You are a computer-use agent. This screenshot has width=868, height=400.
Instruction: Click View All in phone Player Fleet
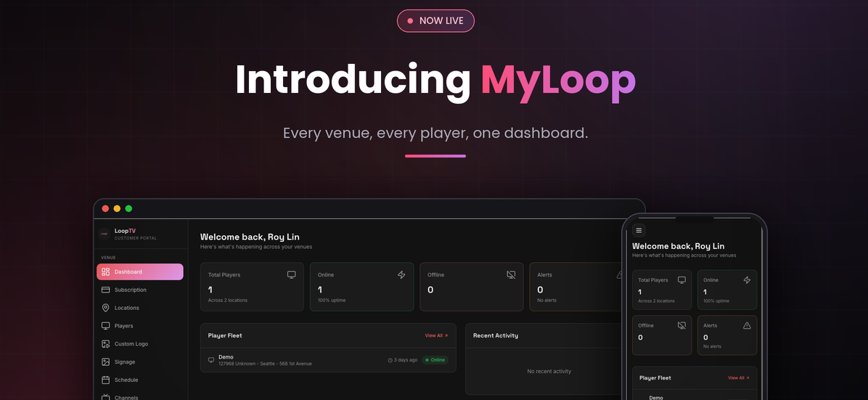point(739,377)
